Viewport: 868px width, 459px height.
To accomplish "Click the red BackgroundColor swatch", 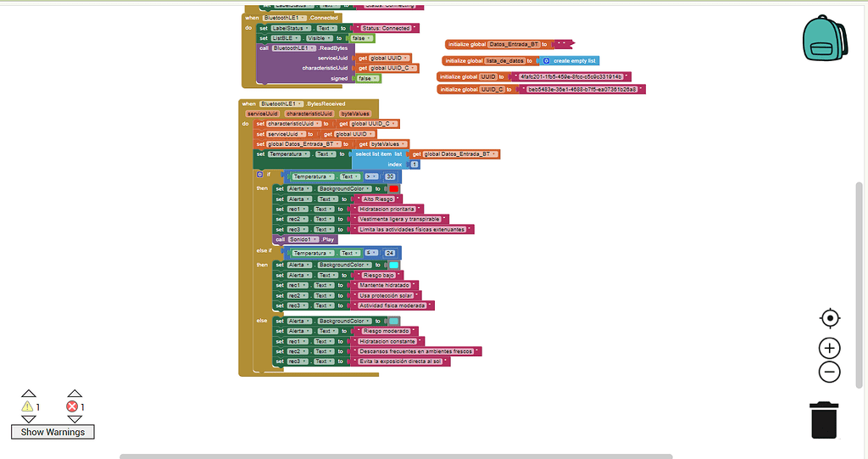I will [393, 188].
